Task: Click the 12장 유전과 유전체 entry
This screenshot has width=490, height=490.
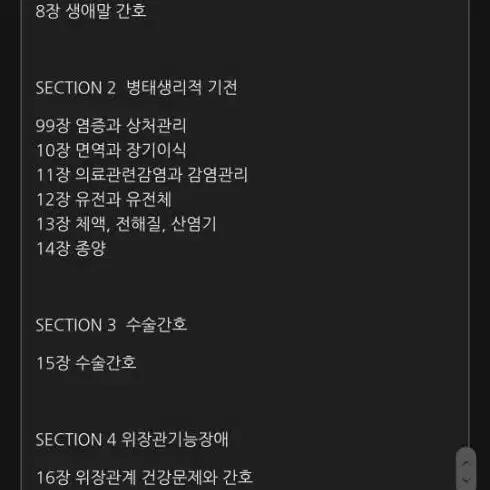Action: (x=104, y=199)
